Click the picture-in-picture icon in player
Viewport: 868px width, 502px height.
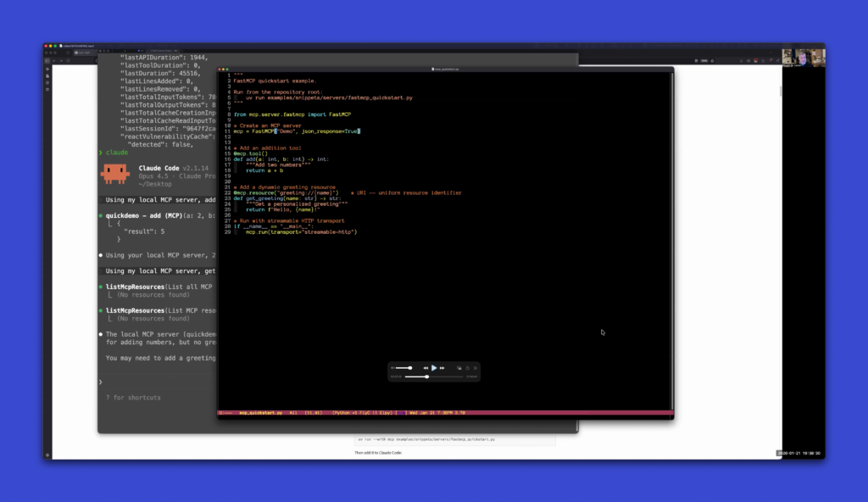click(x=459, y=368)
